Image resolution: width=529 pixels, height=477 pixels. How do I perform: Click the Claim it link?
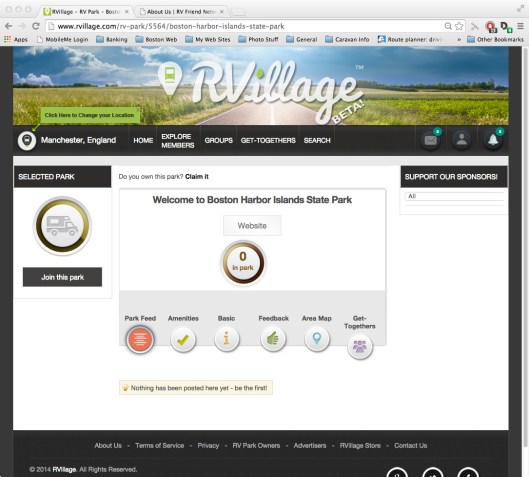click(197, 176)
